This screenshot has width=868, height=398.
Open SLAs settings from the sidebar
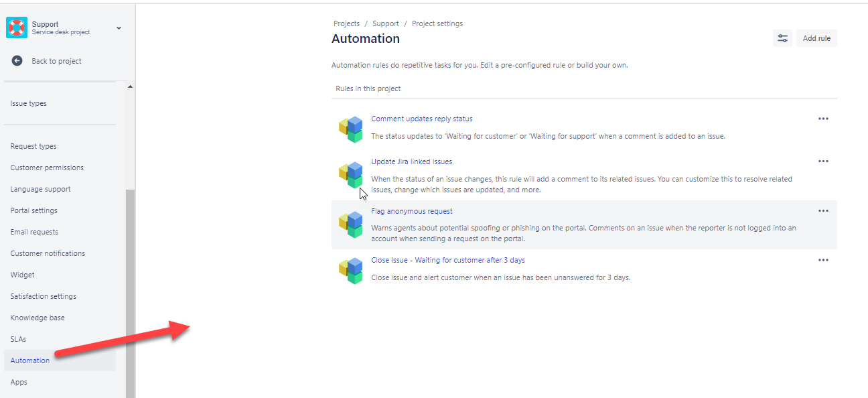(x=18, y=338)
